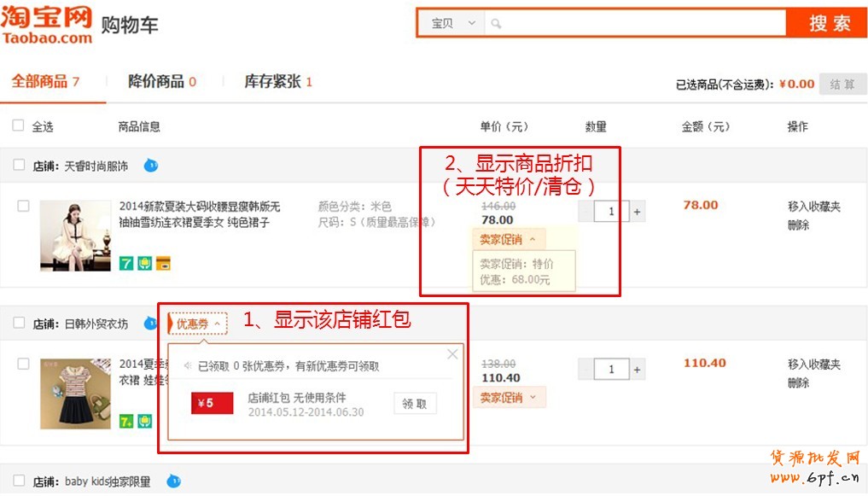Click the Taobao logo
The image size is (868, 496).
46,24
